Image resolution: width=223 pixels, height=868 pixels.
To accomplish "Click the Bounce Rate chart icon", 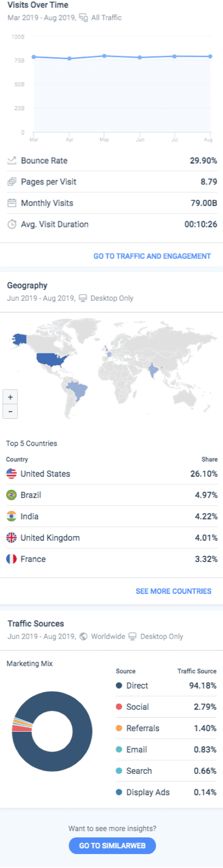I will [x=11, y=161].
